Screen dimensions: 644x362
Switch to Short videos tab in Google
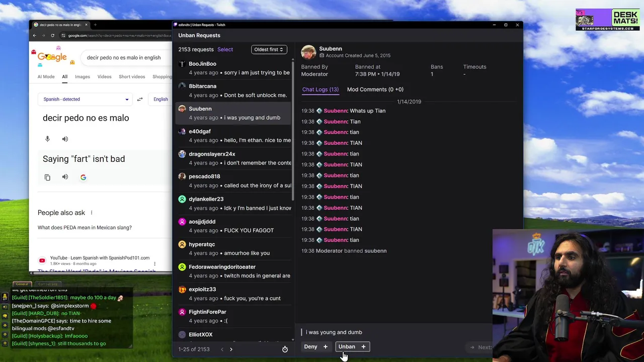pyautogui.click(x=132, y=77)
